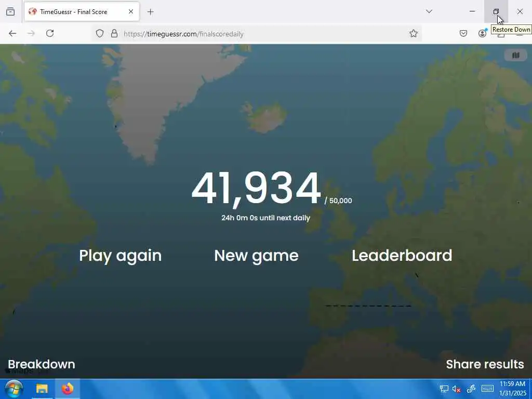Click the Restore Down window button

click(x=496, y=11)
